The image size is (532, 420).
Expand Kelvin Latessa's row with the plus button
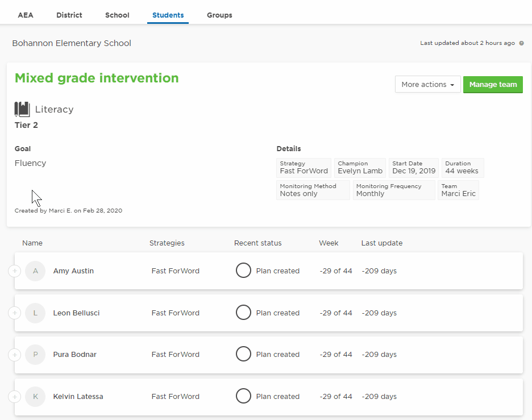15,397
